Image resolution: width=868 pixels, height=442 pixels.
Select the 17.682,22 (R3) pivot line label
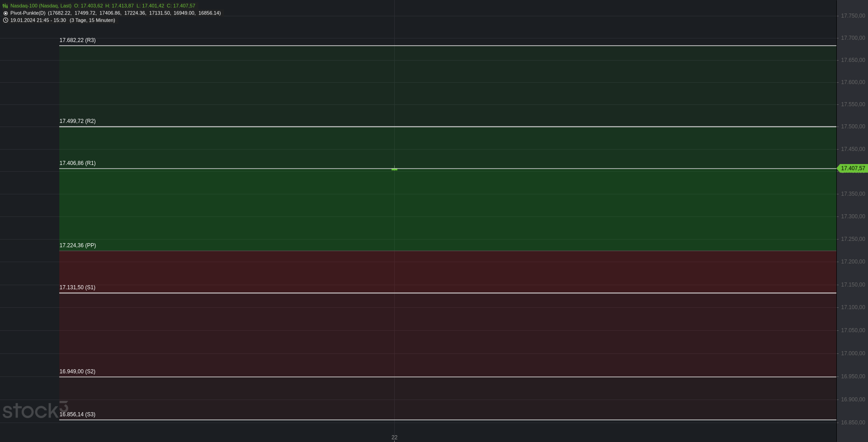[77, 40]
